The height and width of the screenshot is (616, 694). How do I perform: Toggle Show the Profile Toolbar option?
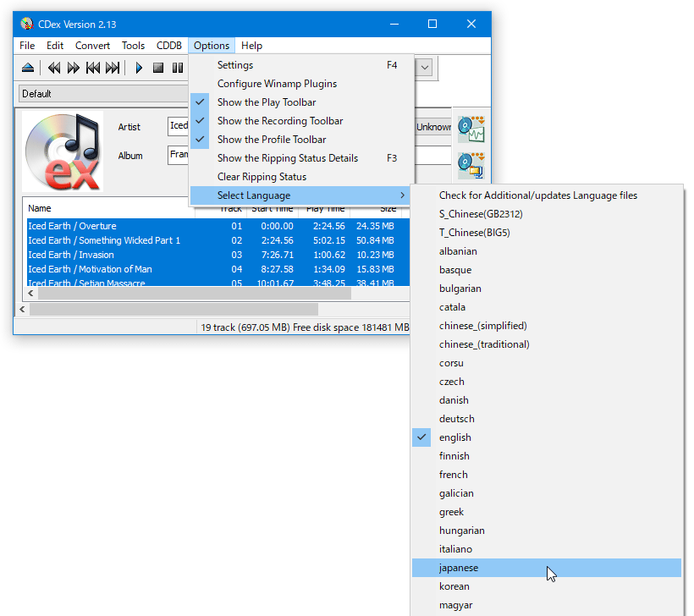(x=301, y=140)
